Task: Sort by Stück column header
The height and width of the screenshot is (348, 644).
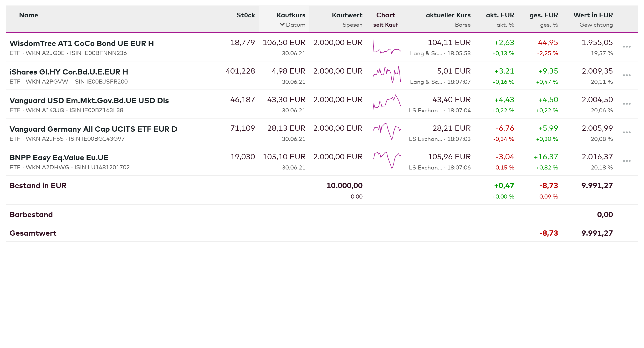Action: [x=245, y=15]
